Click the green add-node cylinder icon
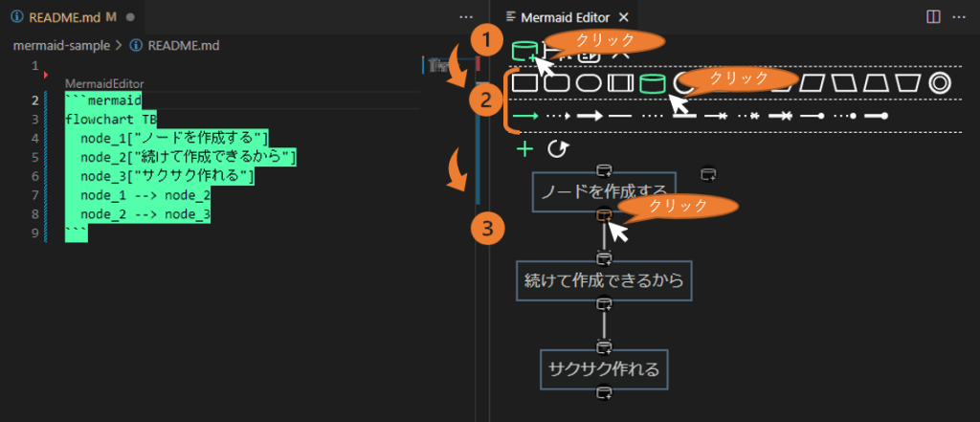This screenshot has width=980, height=422. 523,53
